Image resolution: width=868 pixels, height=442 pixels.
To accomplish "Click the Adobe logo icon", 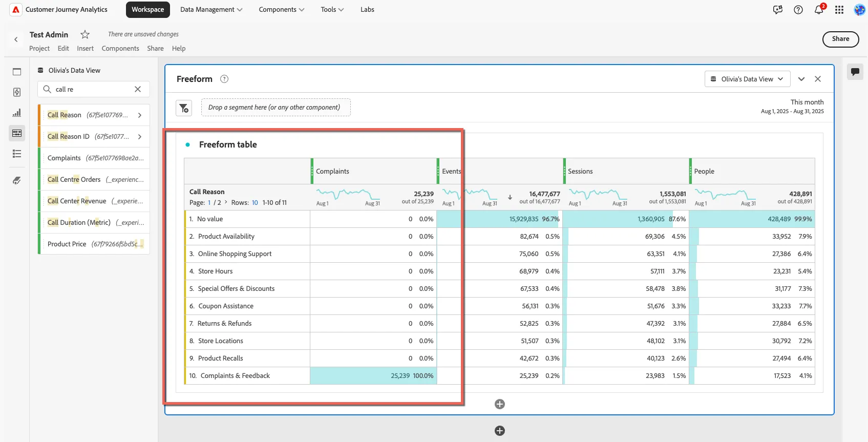I will point(16,10).
